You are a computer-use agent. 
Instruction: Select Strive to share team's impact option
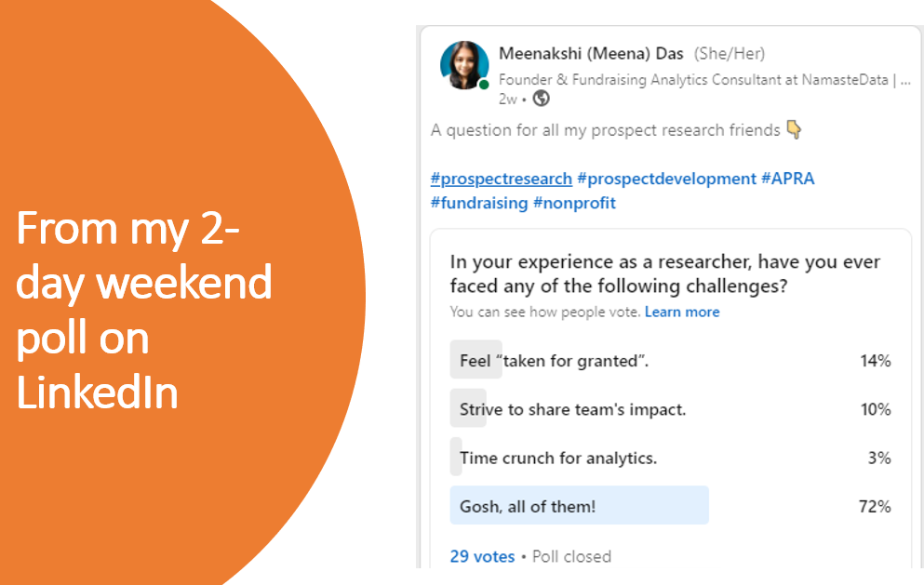(671, 409)
